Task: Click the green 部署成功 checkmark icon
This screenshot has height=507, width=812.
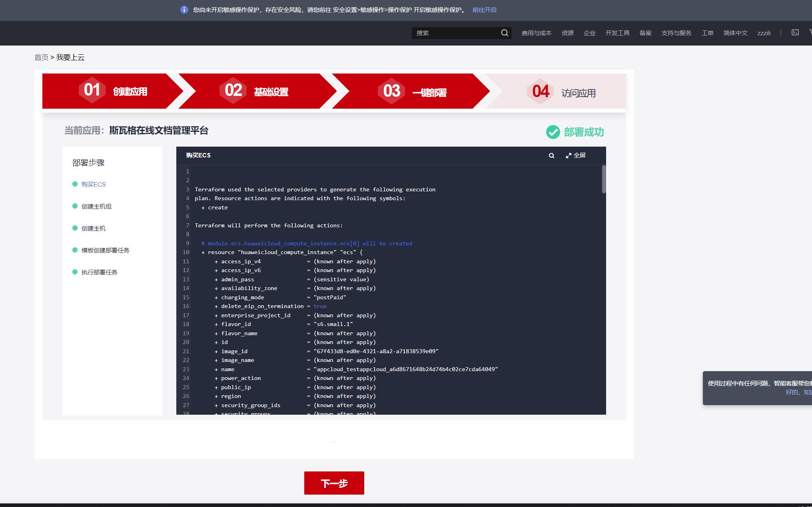Action: tap(553, 132)
